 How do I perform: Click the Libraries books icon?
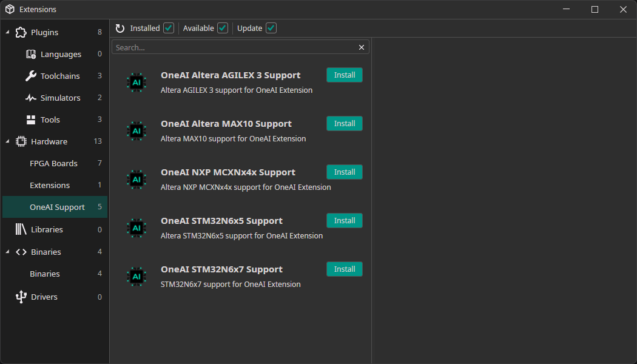(21, 229)
